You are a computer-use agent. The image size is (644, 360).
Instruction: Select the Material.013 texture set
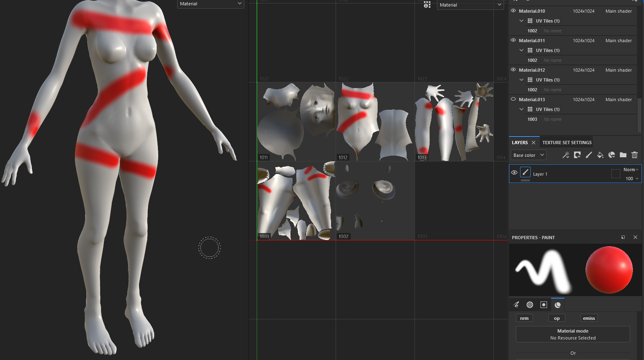[x=532, y=100]
